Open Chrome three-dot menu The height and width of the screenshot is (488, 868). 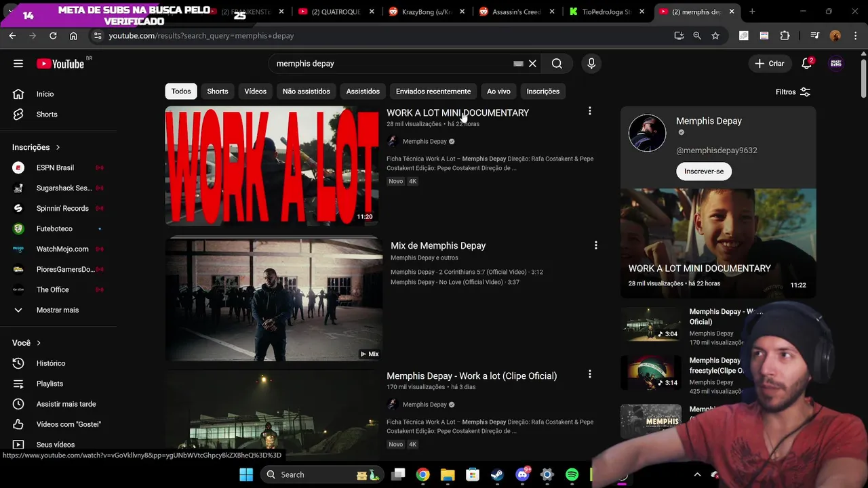[854, 36]
